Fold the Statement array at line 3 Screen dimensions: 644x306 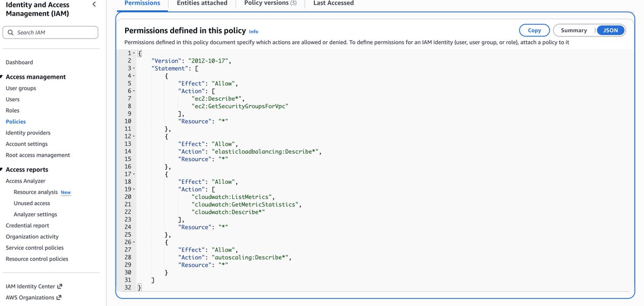click(x=134, y=69)
